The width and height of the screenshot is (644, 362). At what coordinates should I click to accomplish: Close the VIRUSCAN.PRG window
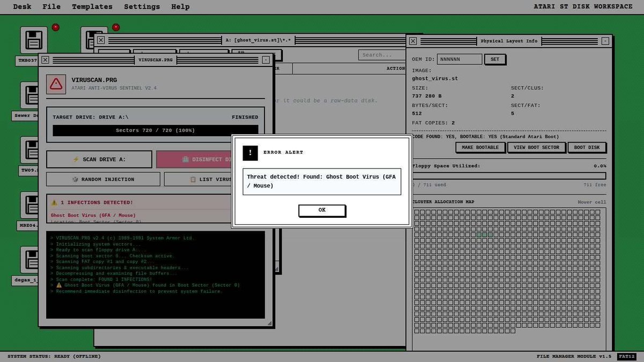click(x=45, y=60)
